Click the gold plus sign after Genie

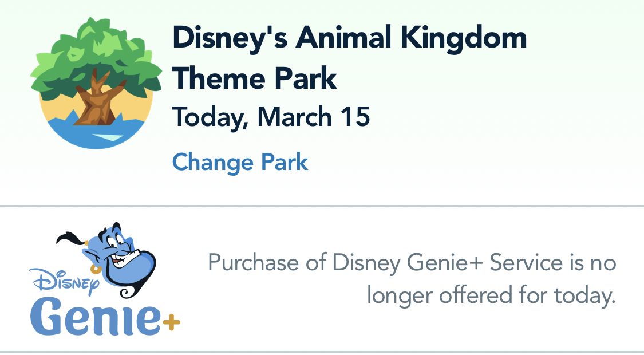coord(171,324)
